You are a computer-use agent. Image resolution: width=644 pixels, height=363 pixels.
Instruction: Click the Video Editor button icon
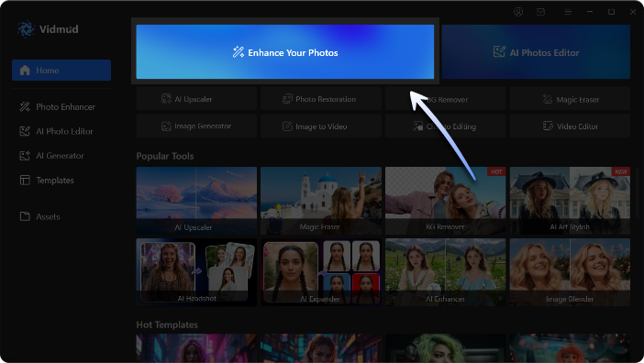548,126
